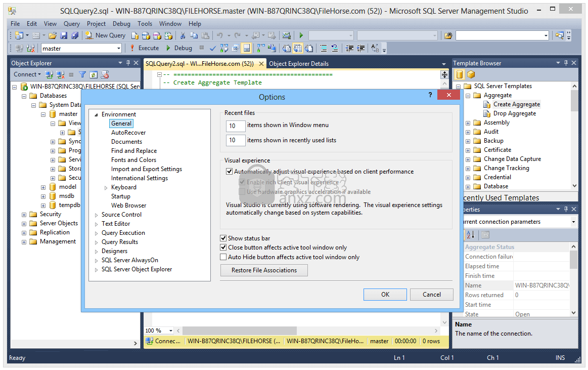Screen dimensions: 588x370
Task: Click the Filter icon in Object Explorer
Action: (x=82, y=75)
